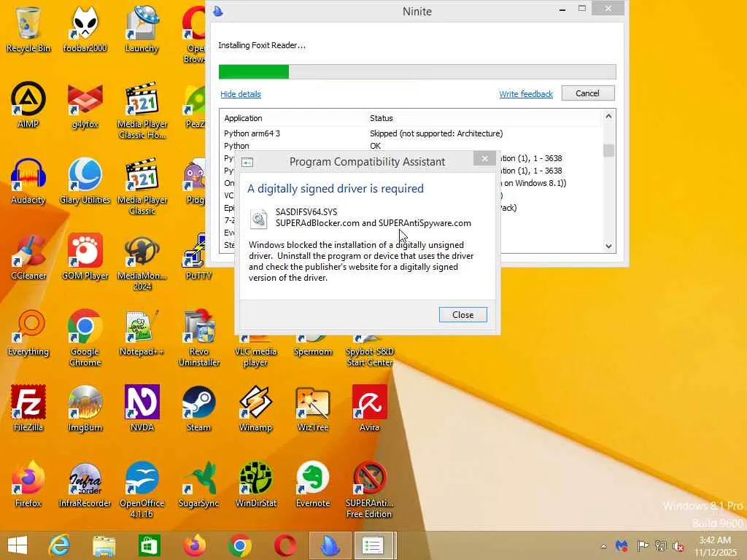Image resolution: width=747 pixels, height=560 pixels.
Task: Open the PuTTY desktop shortcut
Action: coord(198,257)
